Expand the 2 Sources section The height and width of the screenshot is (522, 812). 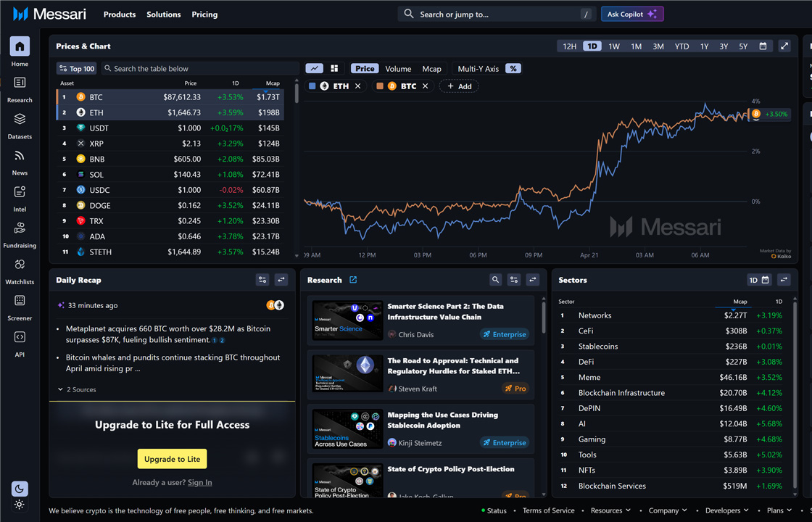click(x=77, y=389)
